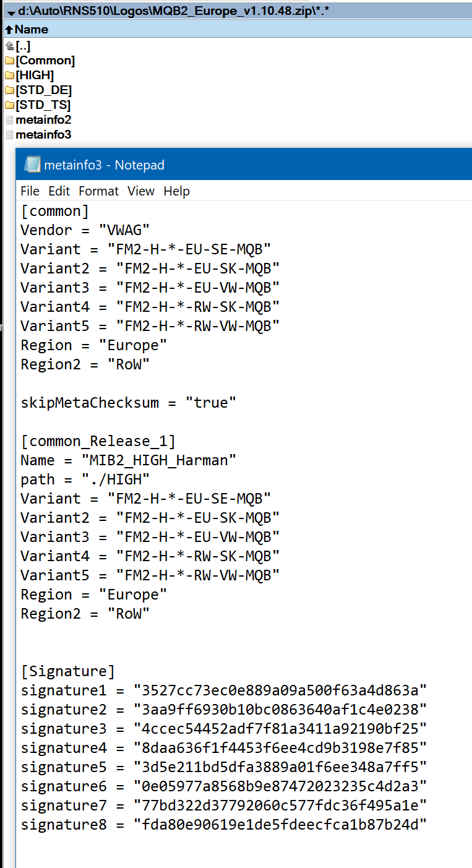Sort file list by Name column
472x868 pixels.
tap(31, 29)
